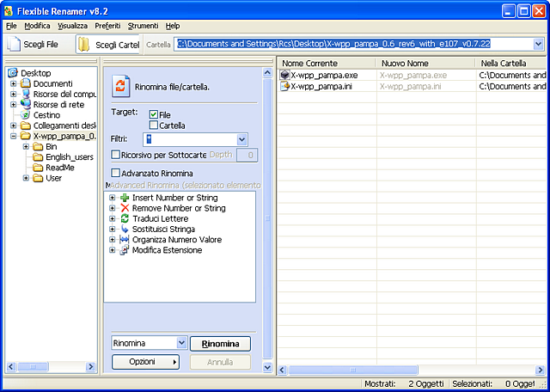Viewport: 550px width, 392px height.
Task: Enable Ricorsivo per Sottocartelle checkbox
Action: tap(115, 155)
